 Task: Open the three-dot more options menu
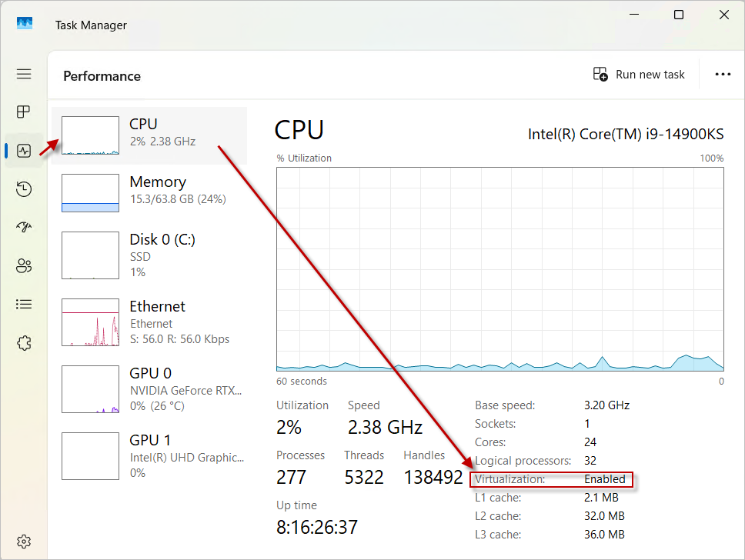coord(723,75)
